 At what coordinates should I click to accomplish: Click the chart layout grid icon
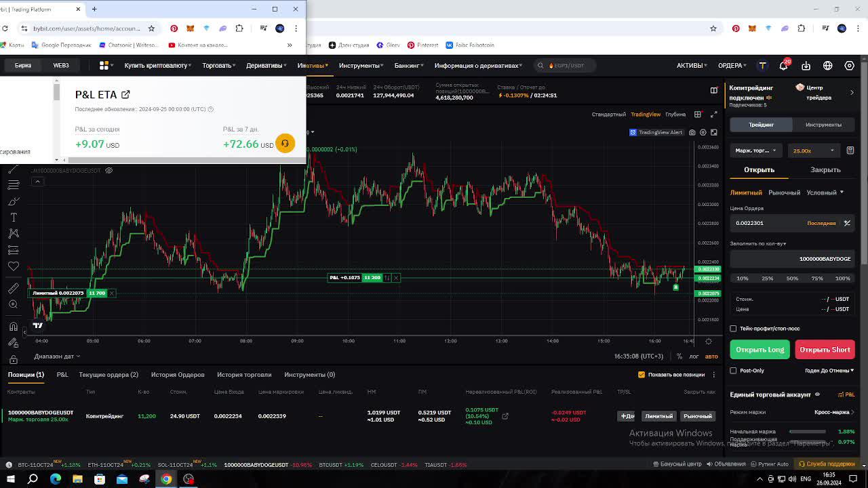point(698,114)
